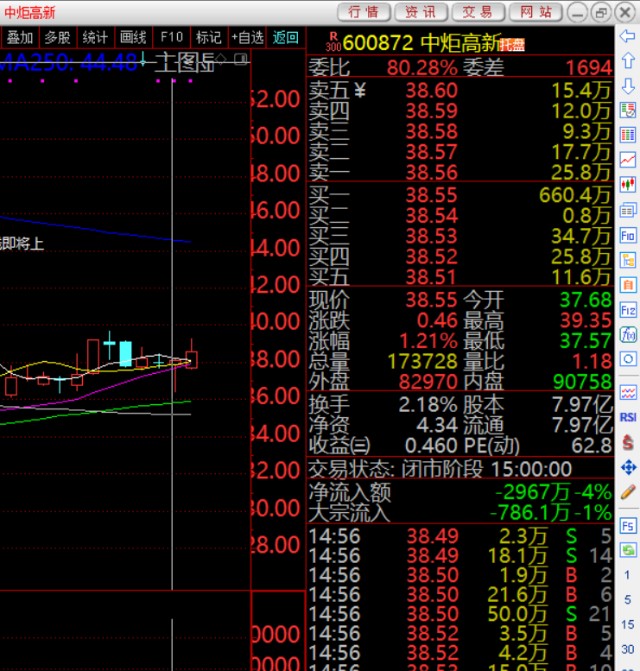Viewport: 640px width, 671px height.
Task: Click the 总量 value 173728
Action: pos(423,362)
